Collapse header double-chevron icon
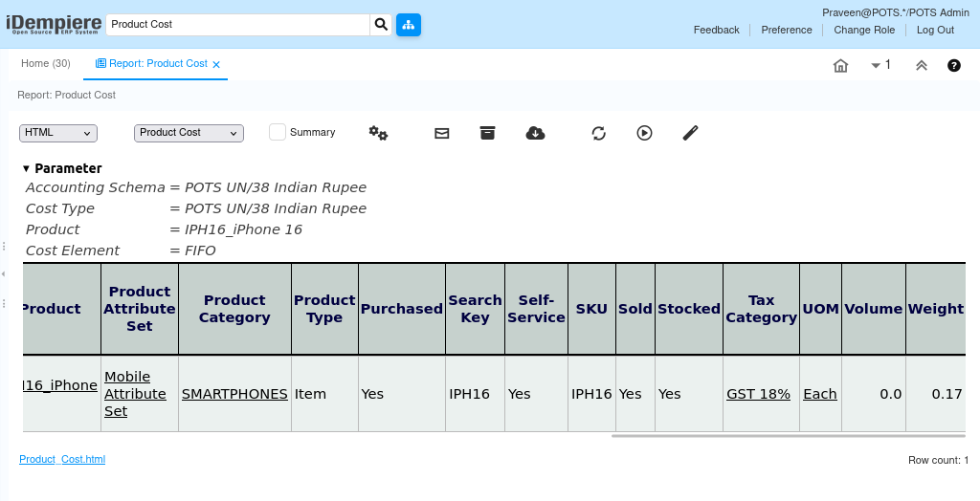 [922, 66]
